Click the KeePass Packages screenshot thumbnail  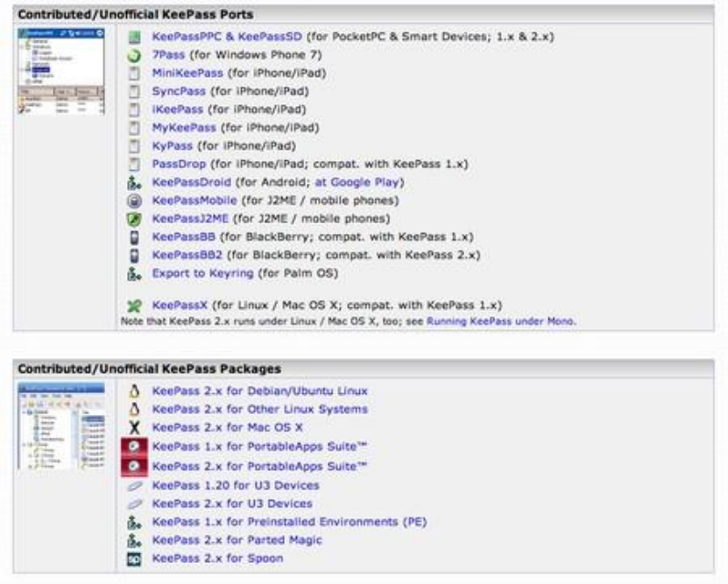click(x=60, y=426)
